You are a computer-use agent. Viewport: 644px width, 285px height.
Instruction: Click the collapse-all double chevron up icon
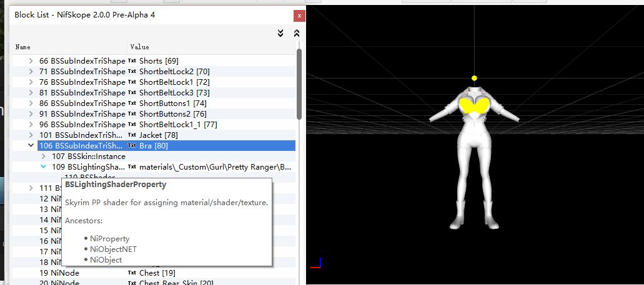[297, 33]
